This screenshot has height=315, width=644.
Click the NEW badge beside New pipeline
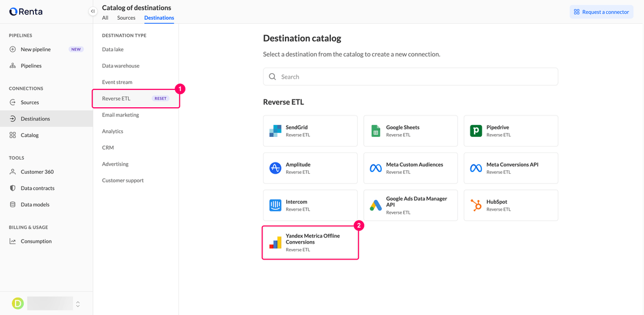[x=76, y=49]
